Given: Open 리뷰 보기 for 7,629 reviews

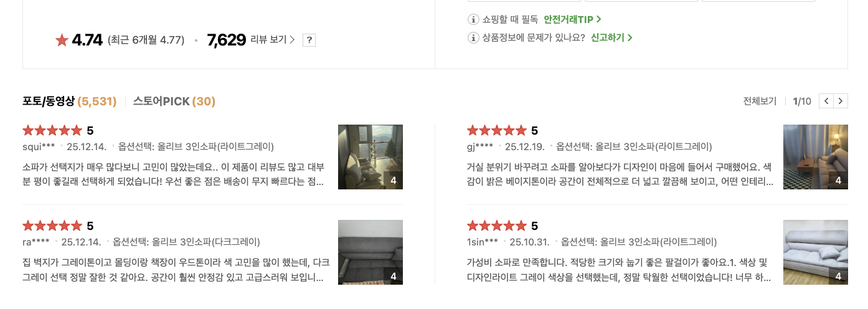Looking at the screenshot, I should tap(272, 40).
